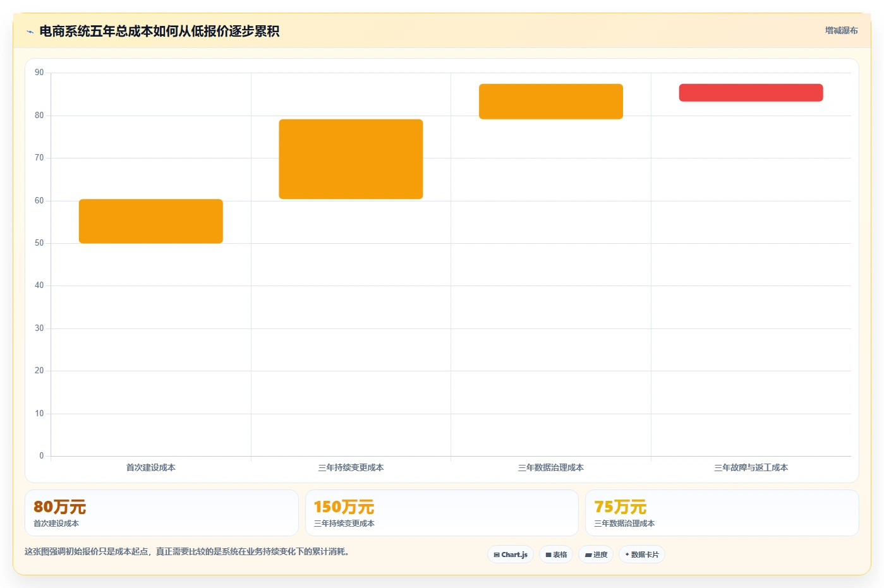
Task: Select the 表格 tag pill
Action: pyautogui.click(x=556, y=555)
